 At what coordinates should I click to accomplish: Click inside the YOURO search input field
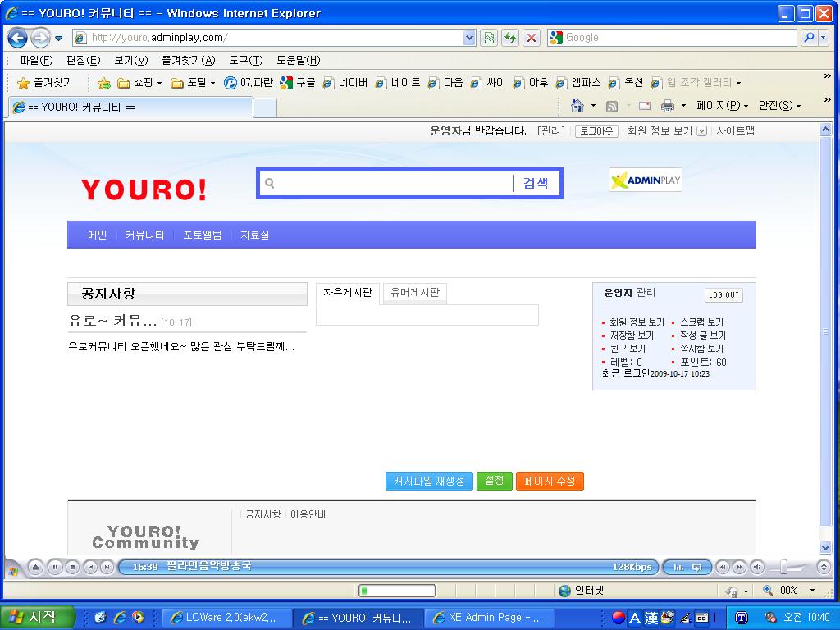(x=386, y=183)
